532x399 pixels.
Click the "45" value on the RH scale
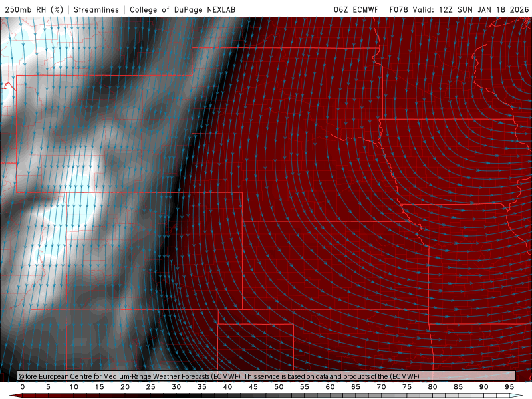pos(253,387)
